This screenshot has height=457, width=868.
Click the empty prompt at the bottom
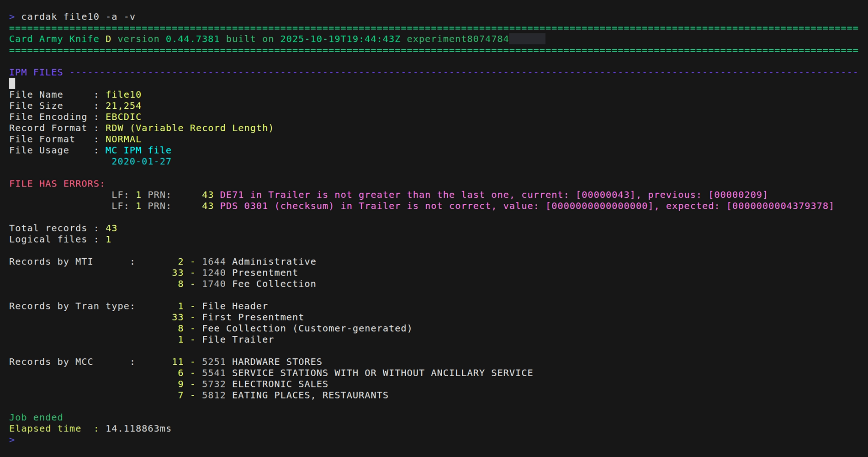point(12,440)
